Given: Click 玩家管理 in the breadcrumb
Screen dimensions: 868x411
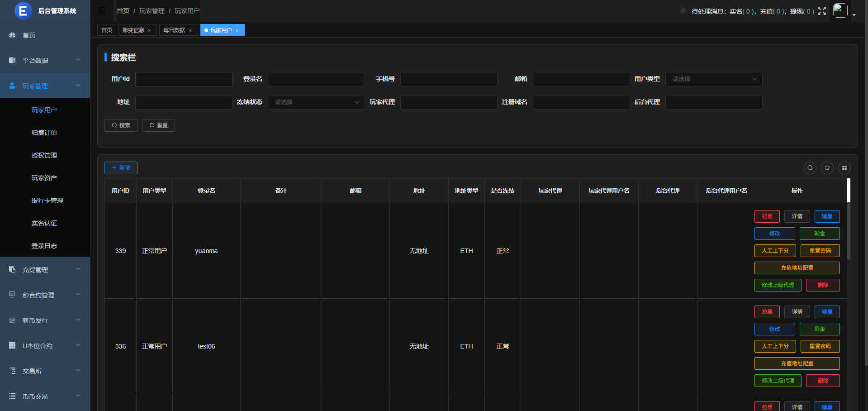Looking at the screenshot, I should [152, 11].
